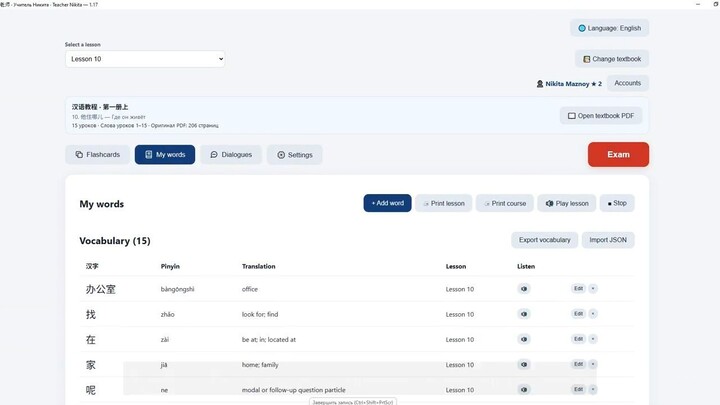Click the translation 'home; family'

(x=260, y=365)
